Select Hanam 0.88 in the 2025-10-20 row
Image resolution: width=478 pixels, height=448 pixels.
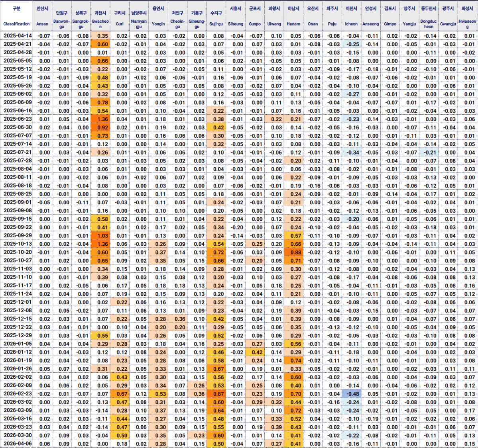click(x=293, y=252)
